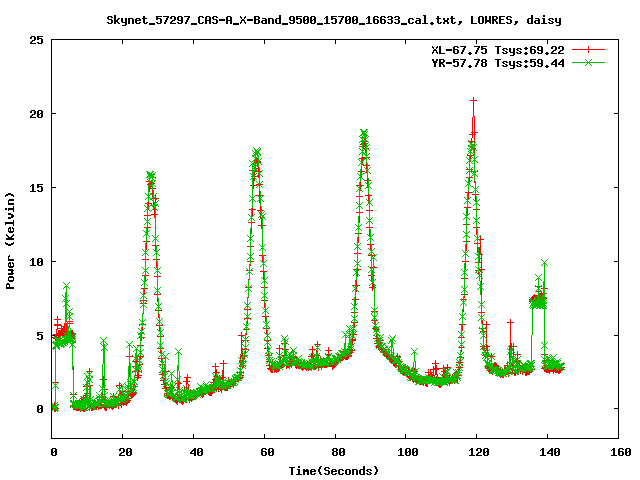Click the green spike at 10 K near 139 seconds
Screen dimensions: 640x480
[x=544, y=262]
